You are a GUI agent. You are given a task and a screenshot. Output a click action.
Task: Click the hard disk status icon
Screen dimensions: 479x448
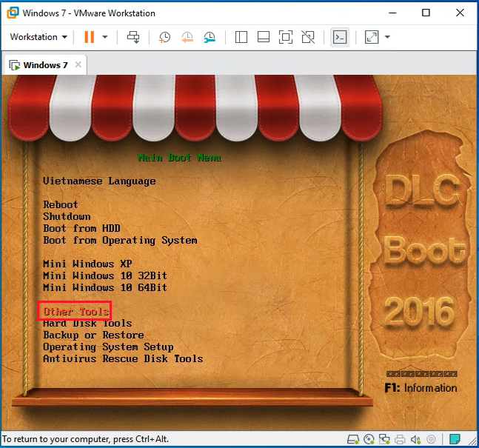pyautogui.click(x=353, y=439)
